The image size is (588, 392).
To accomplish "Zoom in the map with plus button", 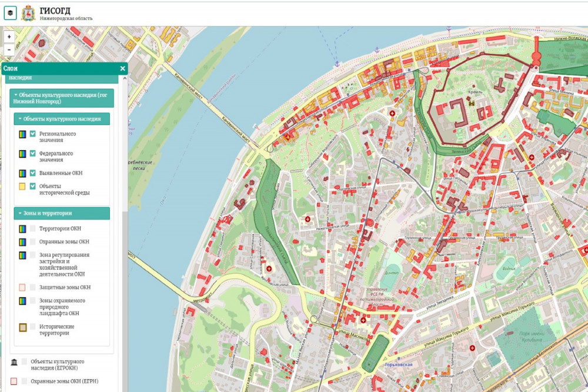I will pyautogui.click(x=9, y=36).
